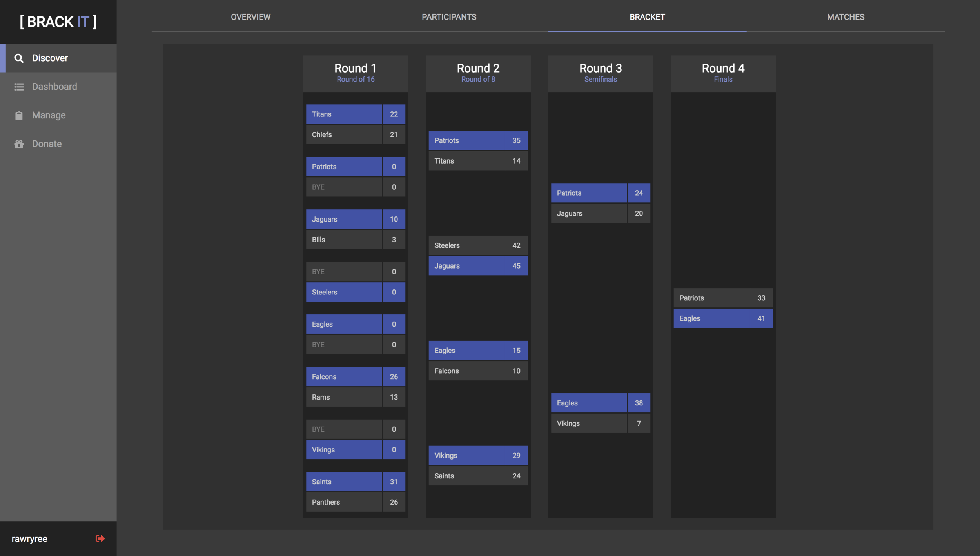
Task: Switch to the Participants tab
Action: click(449, 17)
